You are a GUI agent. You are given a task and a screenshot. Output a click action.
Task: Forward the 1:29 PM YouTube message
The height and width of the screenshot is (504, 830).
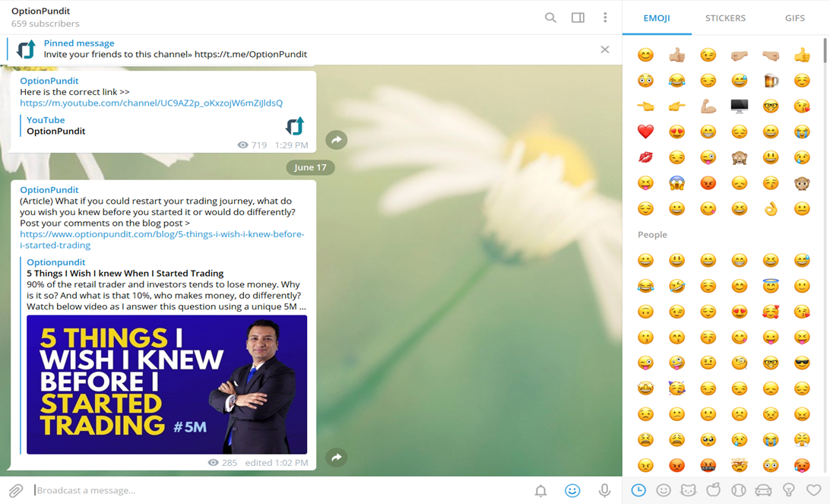[336, 140]
